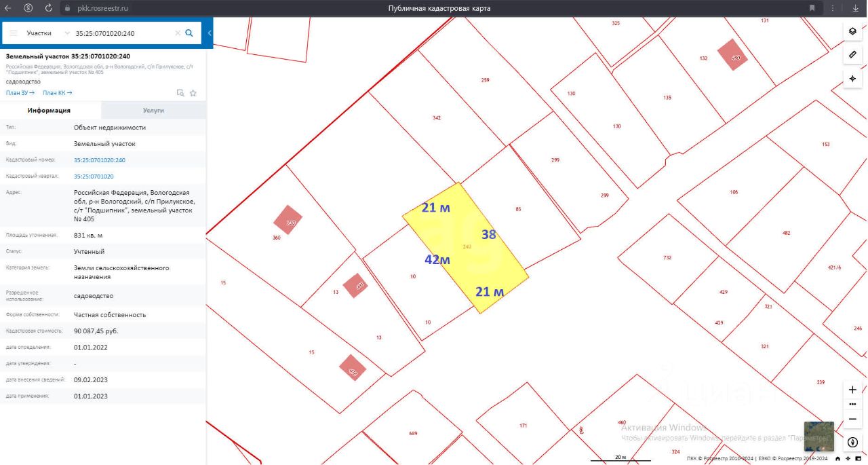The image size is (868, 465).
Task: Click the highlighted yellow parcel 240
Action: 467,247
